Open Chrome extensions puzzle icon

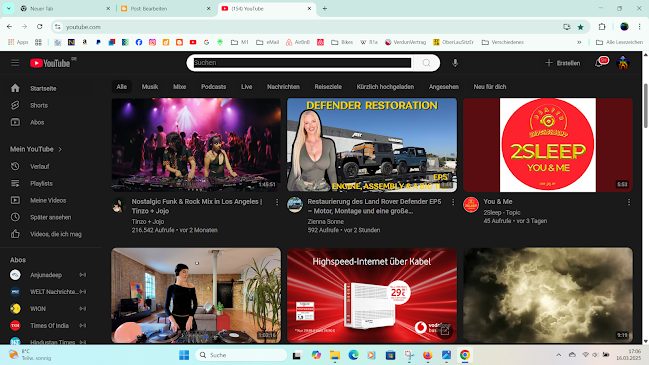(x=602, y=27)
